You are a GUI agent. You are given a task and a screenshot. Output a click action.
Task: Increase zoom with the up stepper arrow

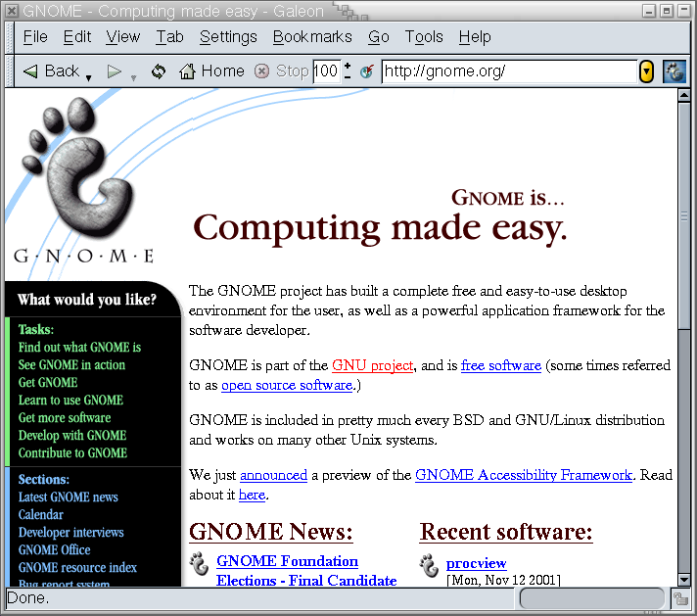coord(348,66)
